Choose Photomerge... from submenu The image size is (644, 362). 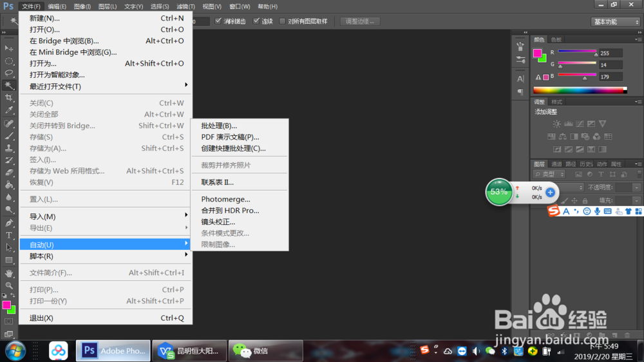coord(240,199)
